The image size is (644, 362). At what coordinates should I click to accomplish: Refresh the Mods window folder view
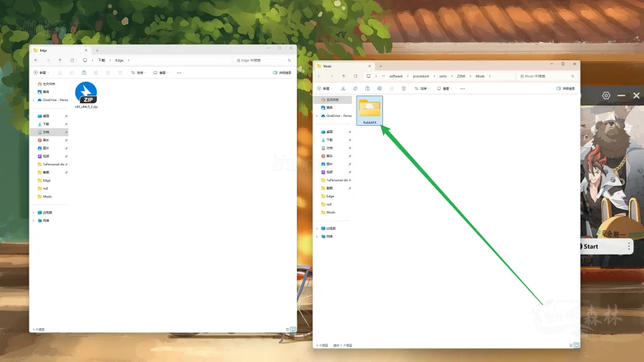356,76
